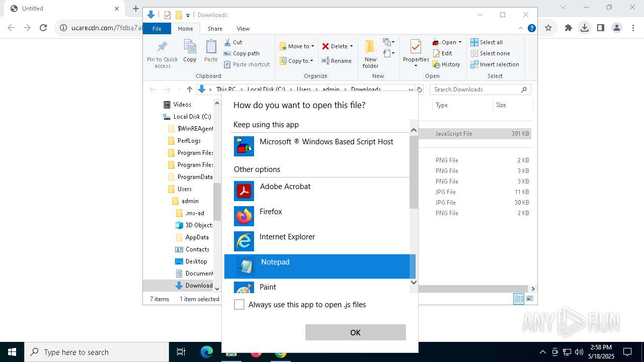Image resolution: width=644 pixels, height=362 pixels.
Task: Open Customize Quick Access Toolbar dropdown
Action: 188,15
